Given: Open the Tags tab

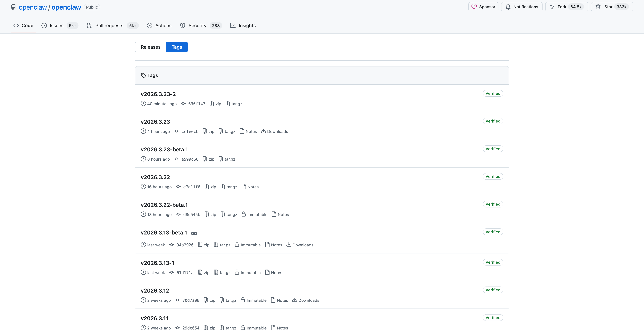Looking at the screenshot, I should (176, 47).
